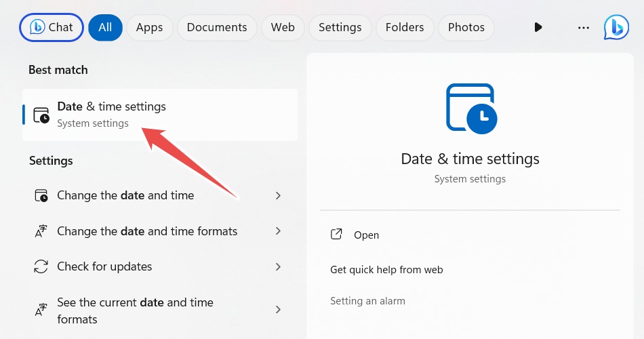Click the Bing icon at top right
Screen dimensions: 644x339
click(616, 28)
